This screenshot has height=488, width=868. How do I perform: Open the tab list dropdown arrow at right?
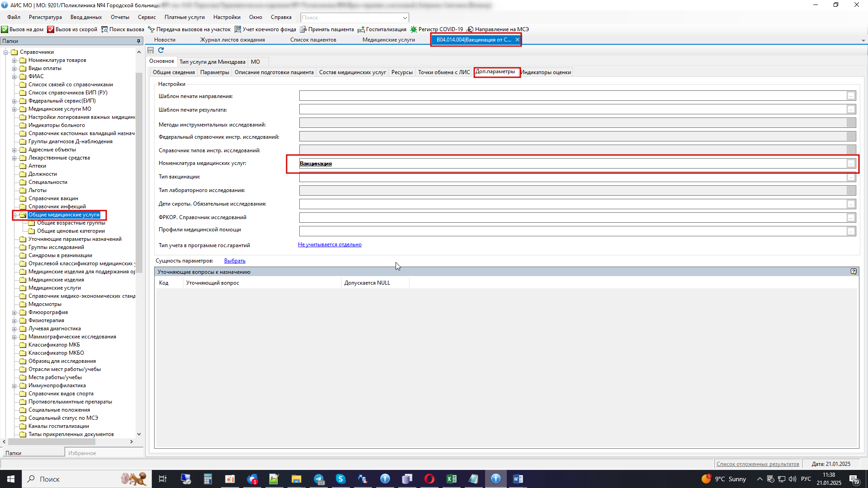click(x=863, y=41)
